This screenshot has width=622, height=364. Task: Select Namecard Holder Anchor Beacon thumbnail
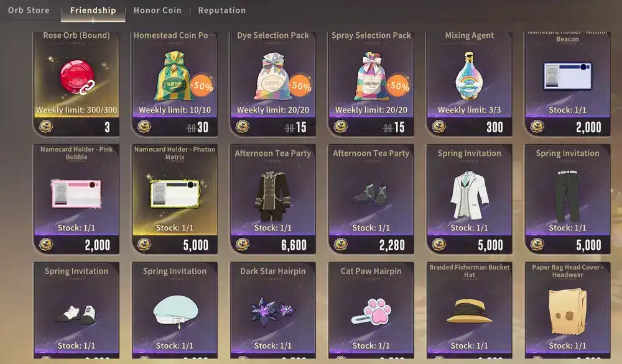coord(568,76)
